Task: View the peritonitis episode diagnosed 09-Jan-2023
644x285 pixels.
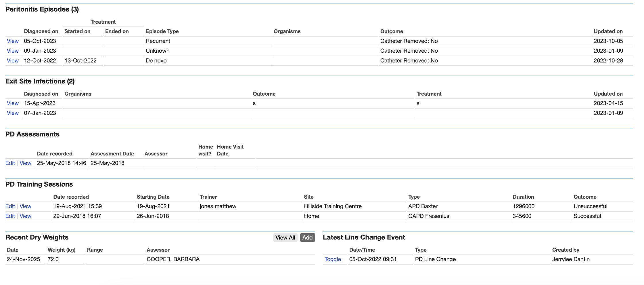Action: (12, 51)
